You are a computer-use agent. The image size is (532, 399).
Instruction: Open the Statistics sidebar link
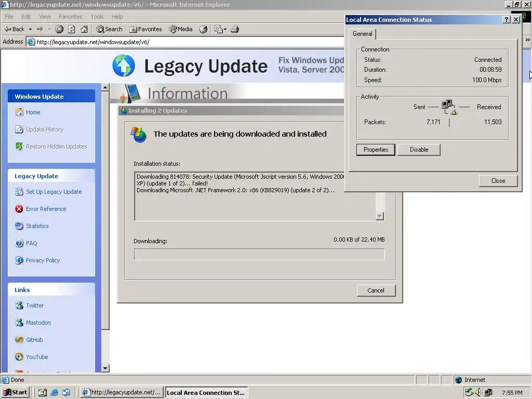(37, 226)
